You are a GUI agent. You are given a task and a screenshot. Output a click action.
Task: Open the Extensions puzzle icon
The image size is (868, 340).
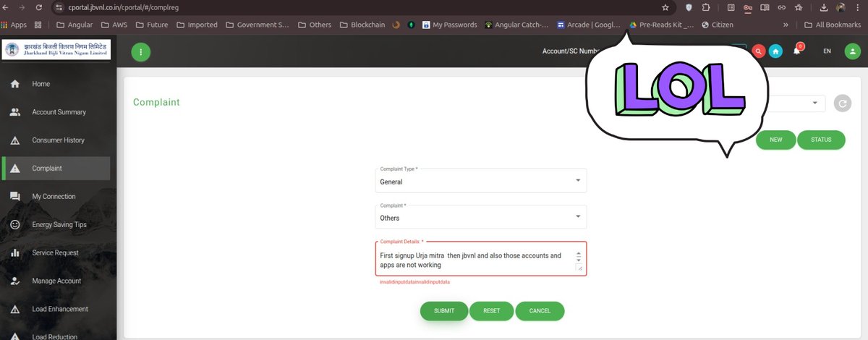(706, 7)
